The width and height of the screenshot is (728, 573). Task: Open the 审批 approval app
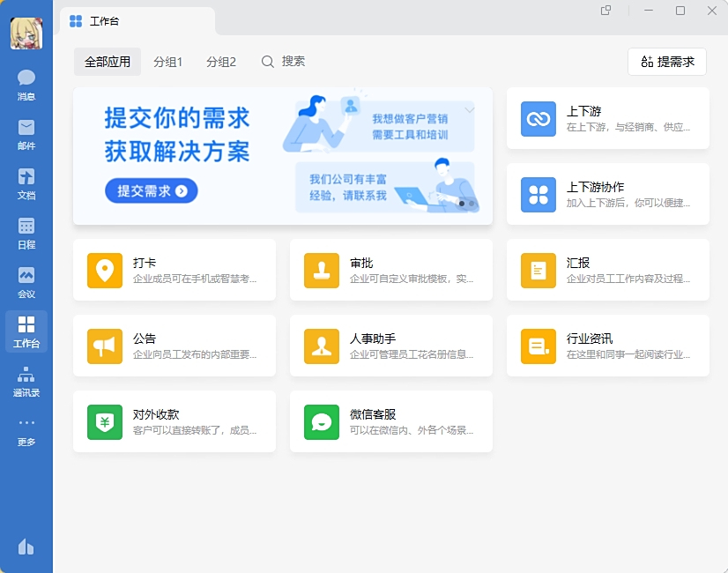390,271
